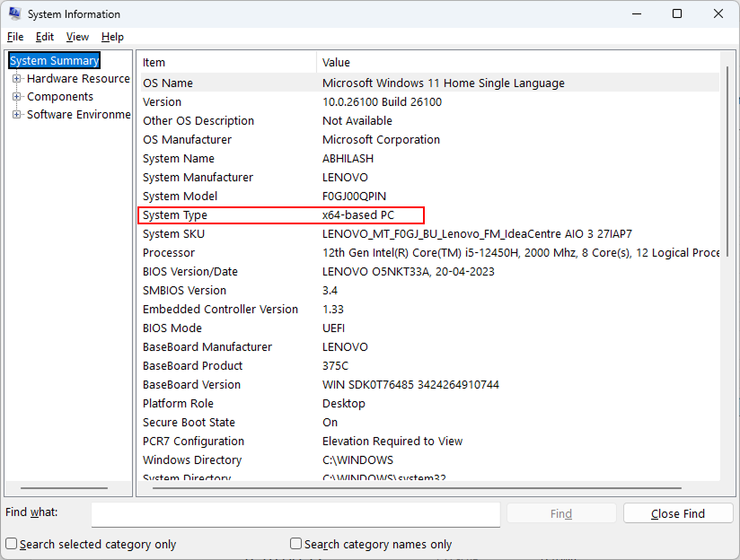
Task: Select the System Type row
Action: (x=429, y=215)
